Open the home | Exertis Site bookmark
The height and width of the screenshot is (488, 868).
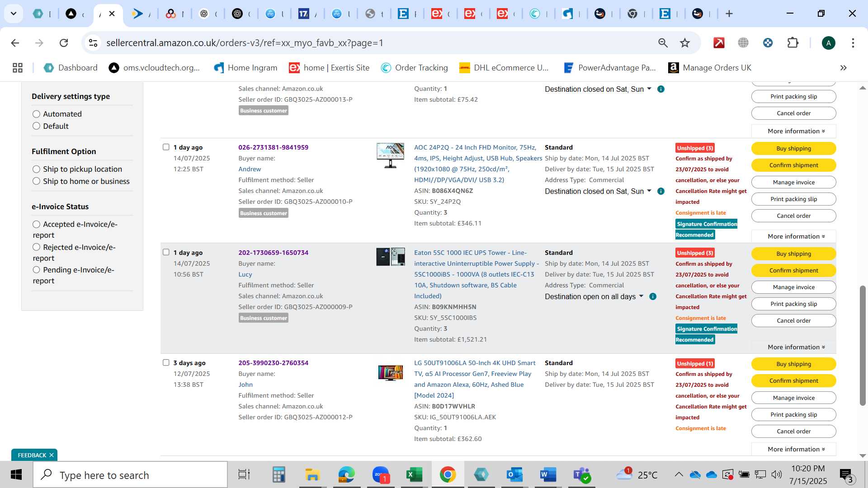pos(329,68)
